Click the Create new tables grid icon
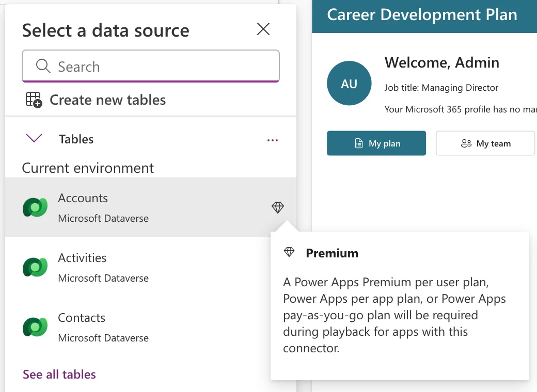Viewport: 537px width, 392px height. (x=34, y=100)
